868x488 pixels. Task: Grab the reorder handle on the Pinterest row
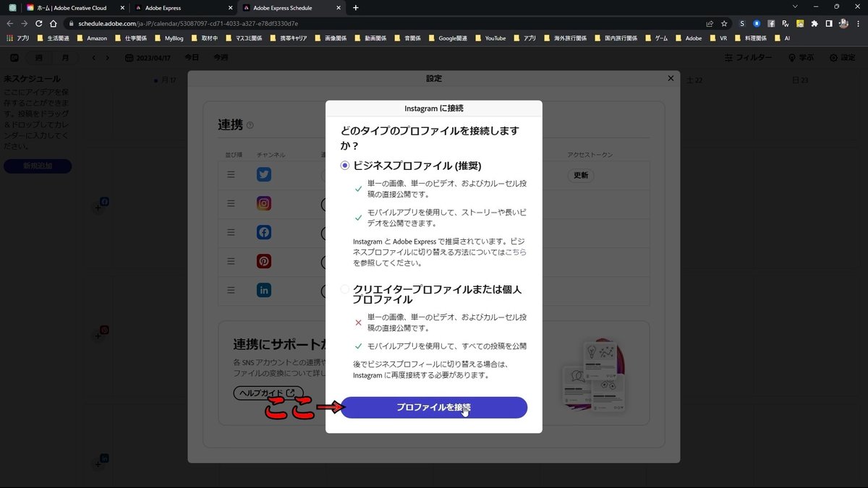(231, 261)
